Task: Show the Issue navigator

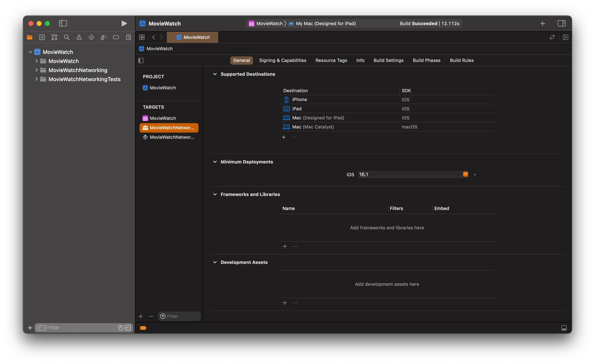Action: pos(79,37)
